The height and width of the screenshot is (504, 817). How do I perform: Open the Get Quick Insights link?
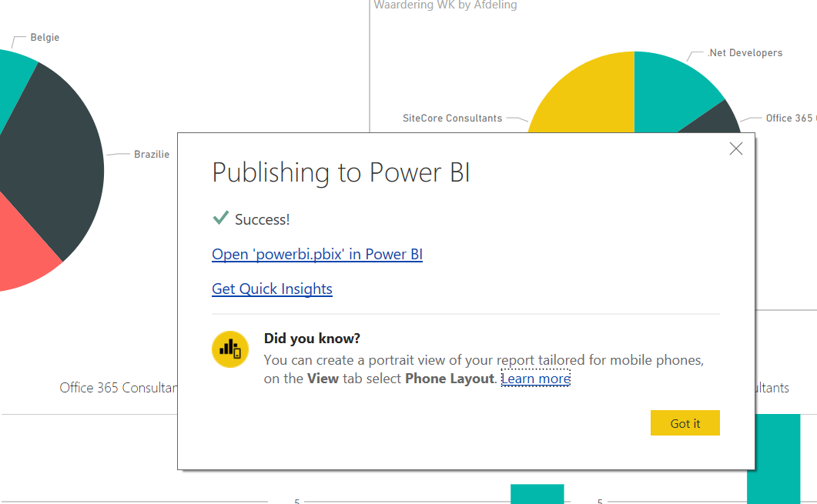tap(272, 289)
